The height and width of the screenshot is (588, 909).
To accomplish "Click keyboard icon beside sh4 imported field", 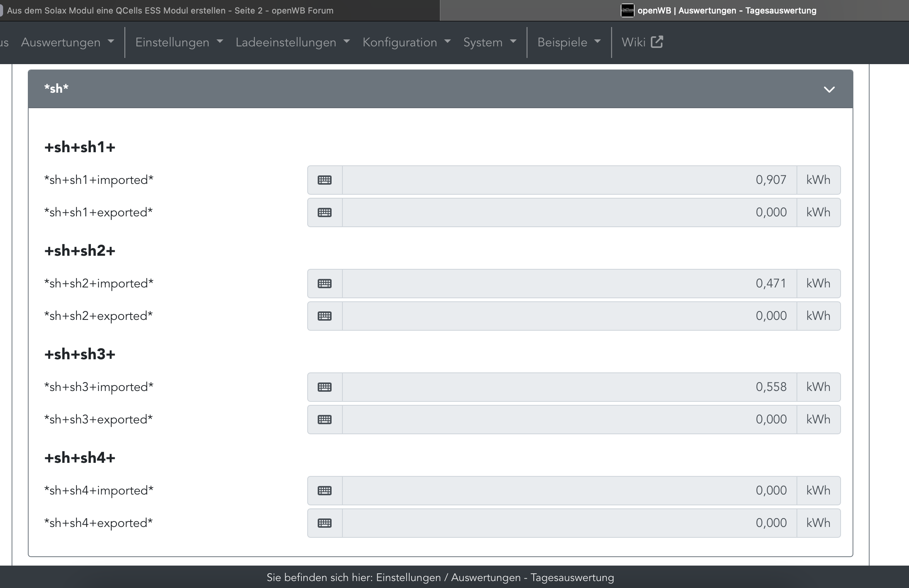I will pyautogui.click(x=325, y=491).
